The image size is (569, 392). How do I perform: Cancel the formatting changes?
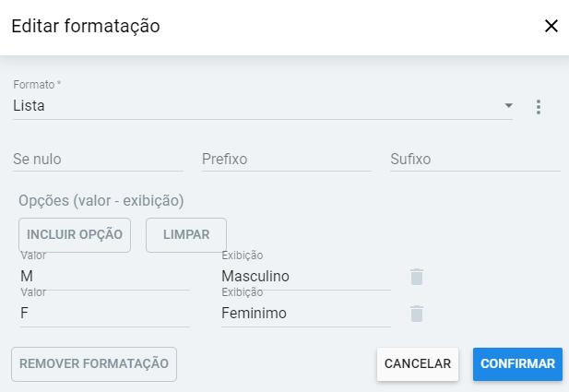(417, 363)
